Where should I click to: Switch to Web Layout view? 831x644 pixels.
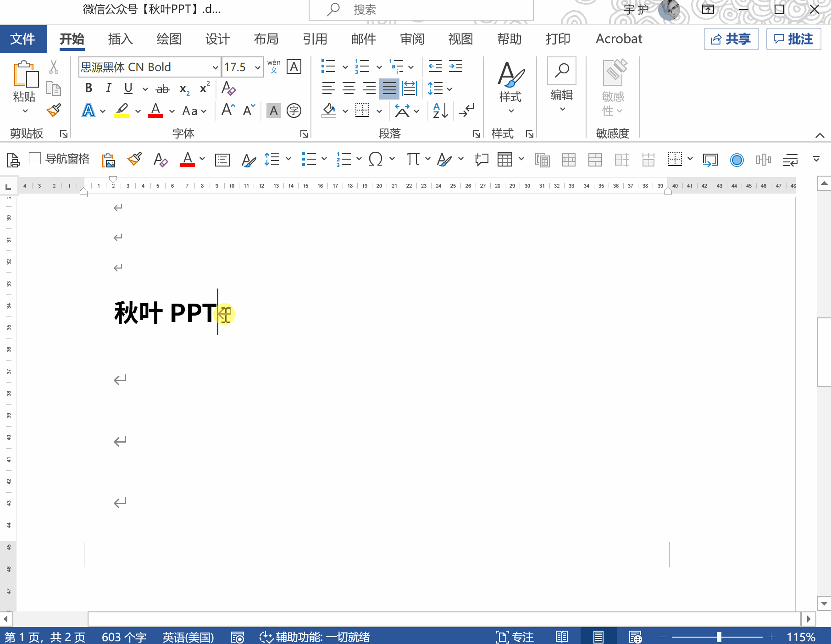point(635,637)
